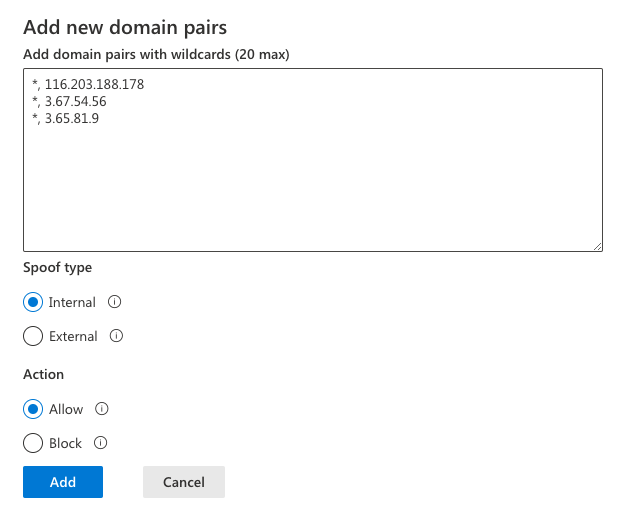Open the info tooltip icon for Allow
Image resolution: width=630 pixels, height=530 pixels.
click(101, 409)
